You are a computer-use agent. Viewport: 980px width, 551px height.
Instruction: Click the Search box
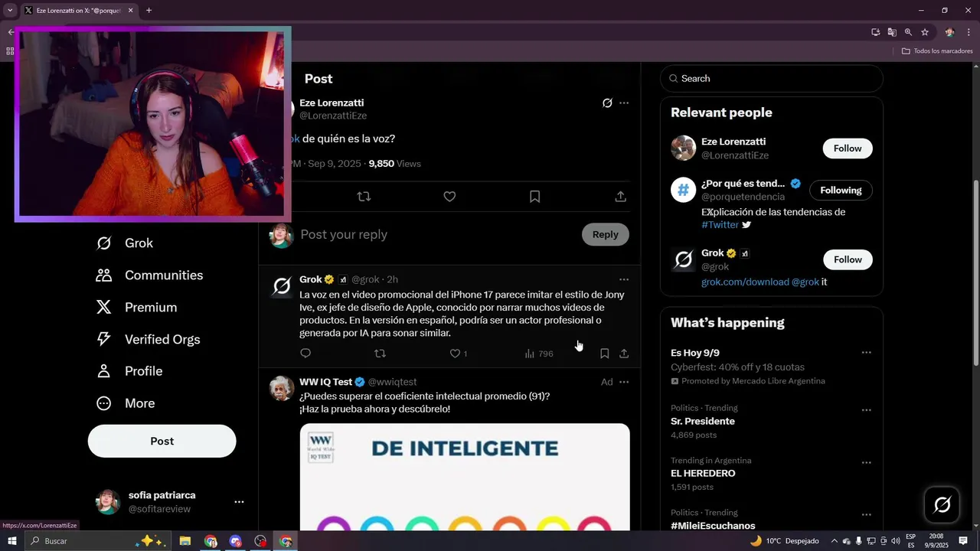[772, 79]
